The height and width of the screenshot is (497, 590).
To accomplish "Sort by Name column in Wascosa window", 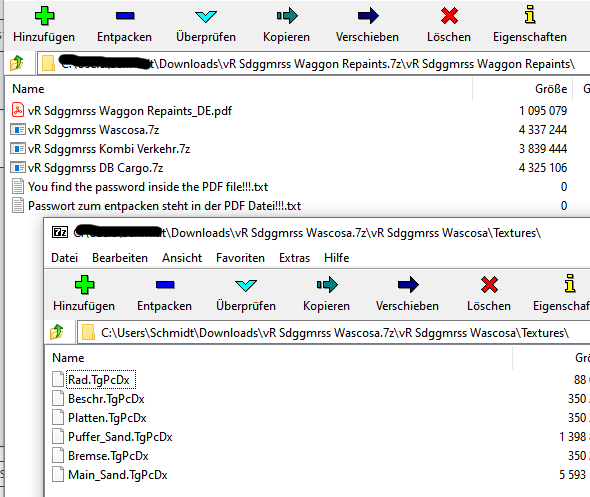I will tap(68, 358).
